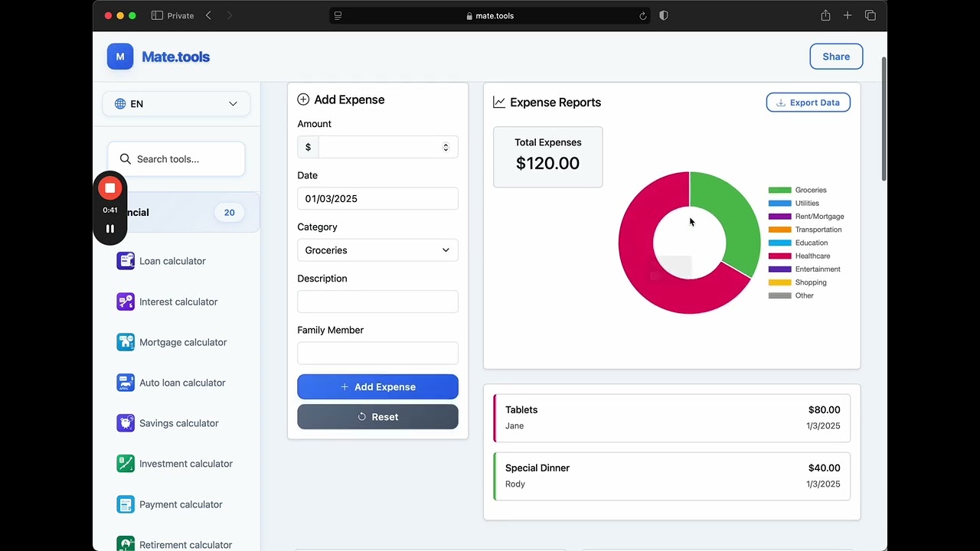980x551 pixels.
Task: Click the Expense Reports chart icon
Action: click(499, 103)
